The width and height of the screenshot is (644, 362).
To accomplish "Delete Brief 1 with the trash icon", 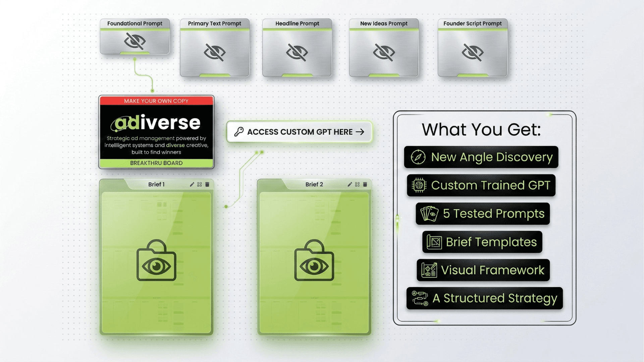I will (207, 184).
